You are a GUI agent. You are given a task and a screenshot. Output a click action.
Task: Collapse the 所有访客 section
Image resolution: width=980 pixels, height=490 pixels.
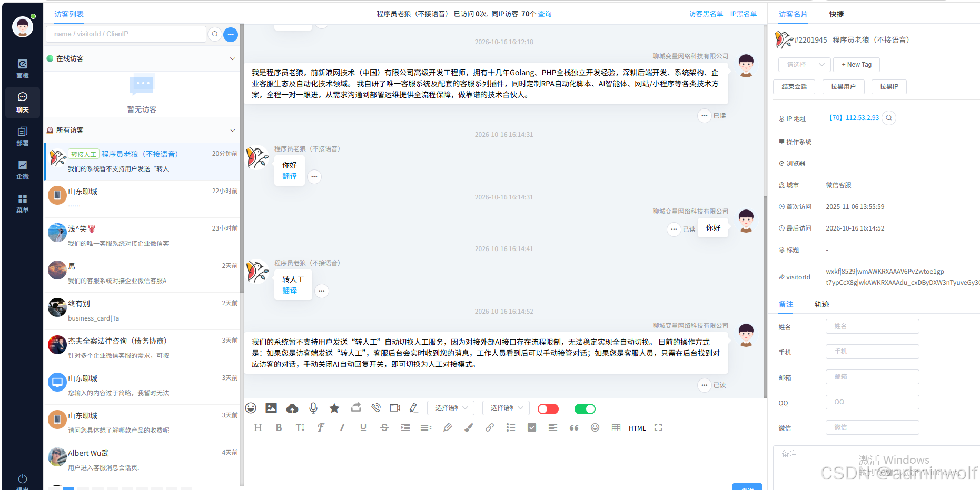coord(233,130)
